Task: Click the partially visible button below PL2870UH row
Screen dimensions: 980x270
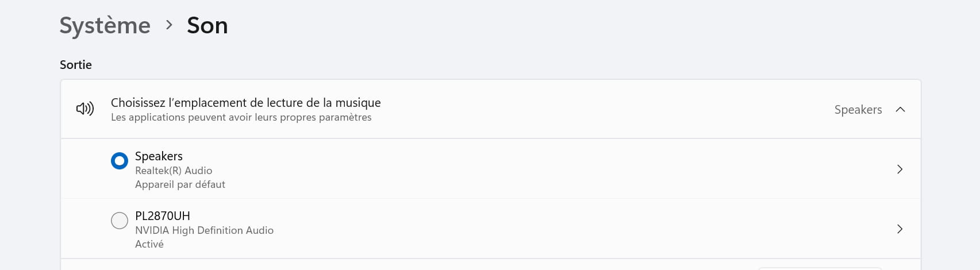Action: point(820,268)
